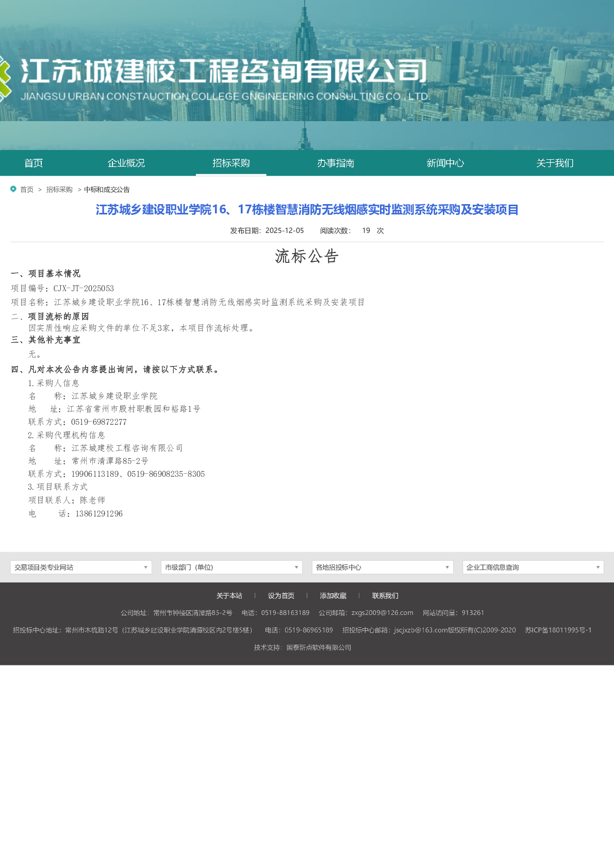Expand the 交易项目类专业网站 dropdown
Screen dimensions: 614x868
pyautogui.click(x=81, y=567)
